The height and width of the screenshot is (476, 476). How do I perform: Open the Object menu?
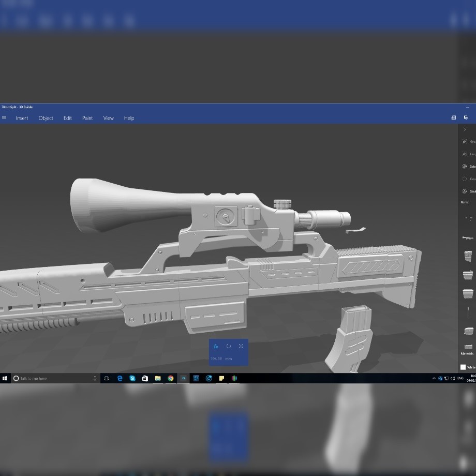(x=46, y=118)
